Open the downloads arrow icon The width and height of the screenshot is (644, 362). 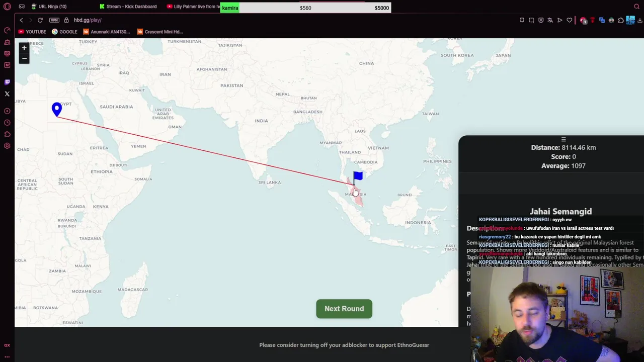(x=640, y=20)
